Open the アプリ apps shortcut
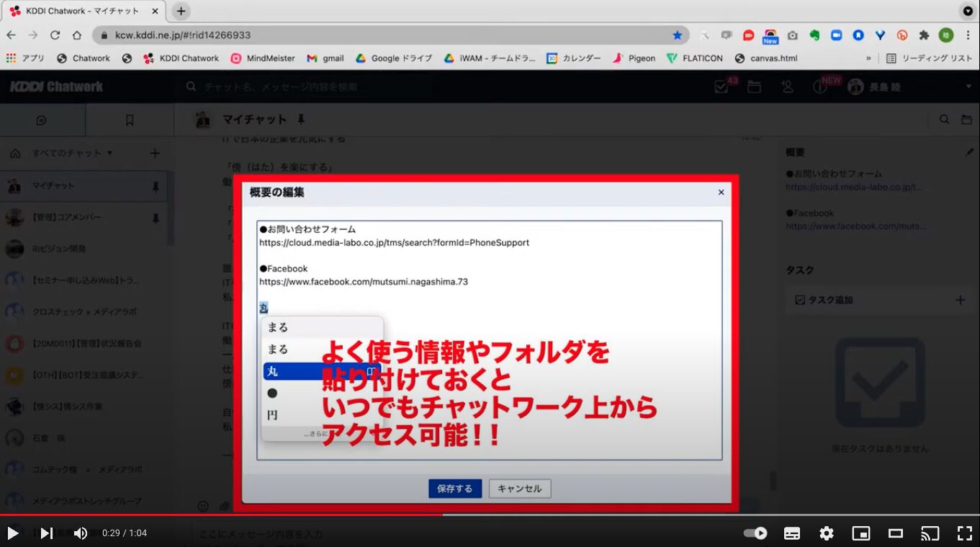This screenshot has width=980, height=547. [x=25, y=58]
